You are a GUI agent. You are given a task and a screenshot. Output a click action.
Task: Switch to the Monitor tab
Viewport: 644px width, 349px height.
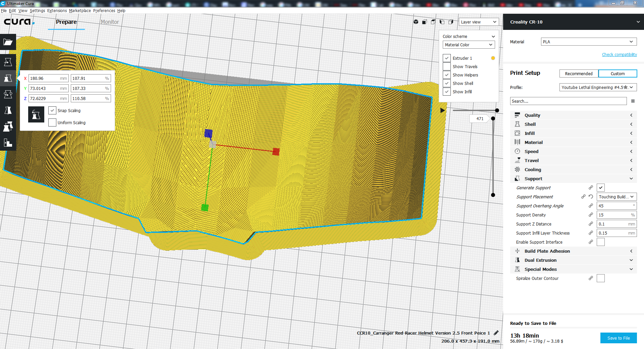click(110, 22)
